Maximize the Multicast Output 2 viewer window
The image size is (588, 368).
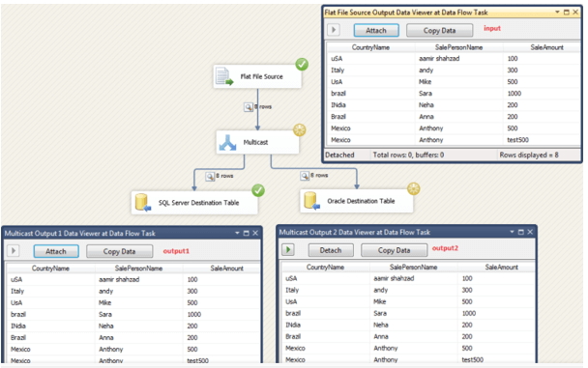pos(521,232)
